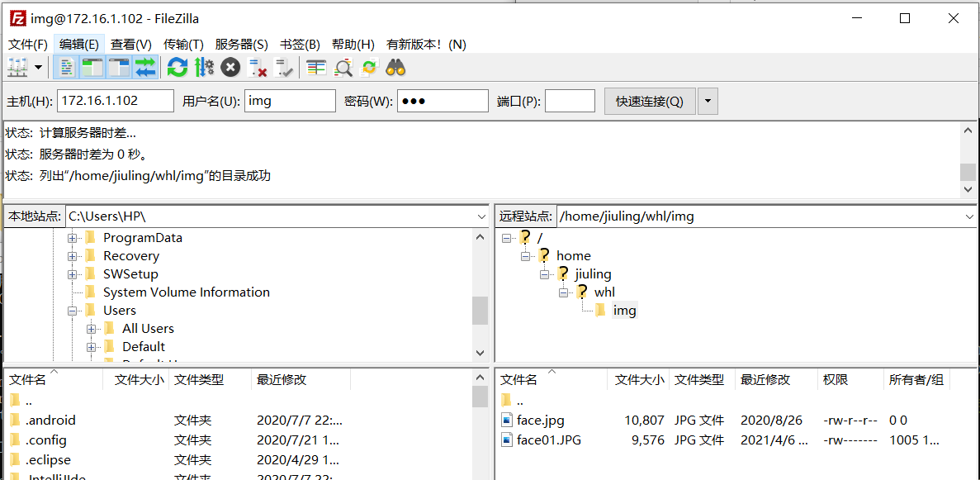
Task: Click the 快速连接(Q) button
Action: (x=646, y=101)
